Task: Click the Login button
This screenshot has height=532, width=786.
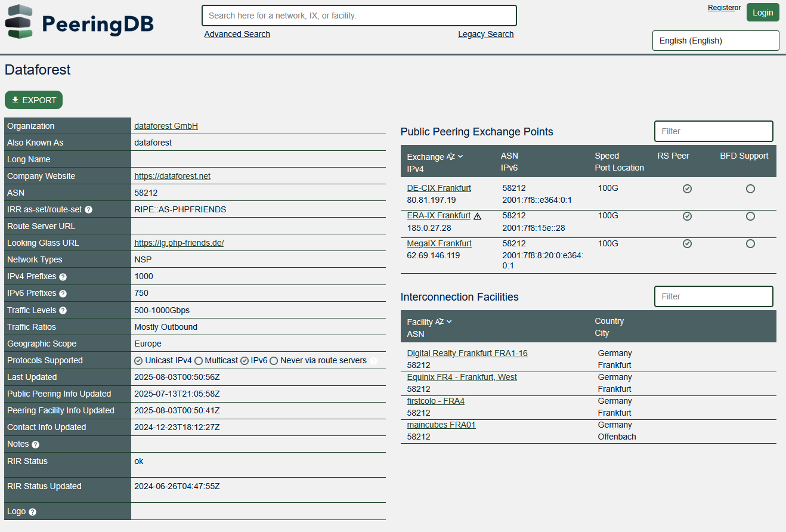Action: [763, 12]
